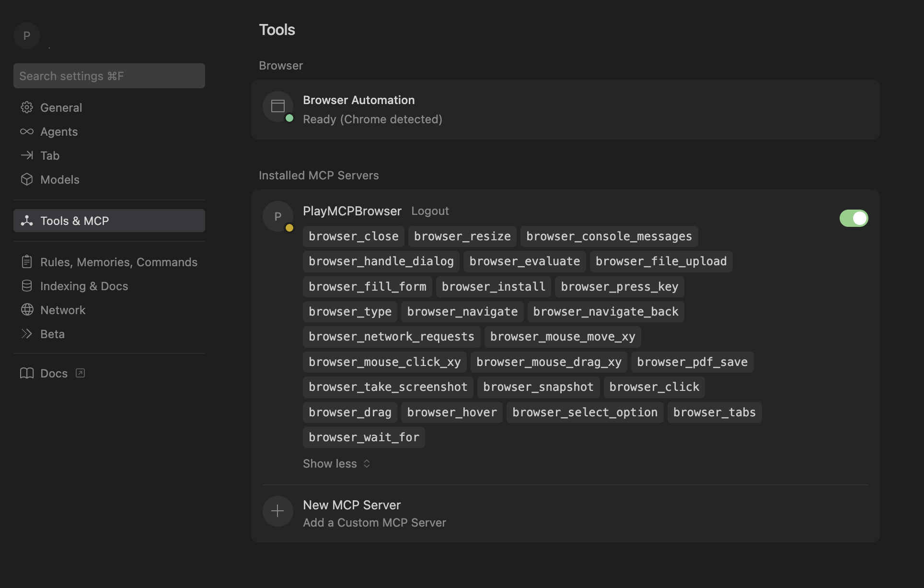
Task: Open Beta settings via double-chevron icon
Action: (x=27, y=334)
